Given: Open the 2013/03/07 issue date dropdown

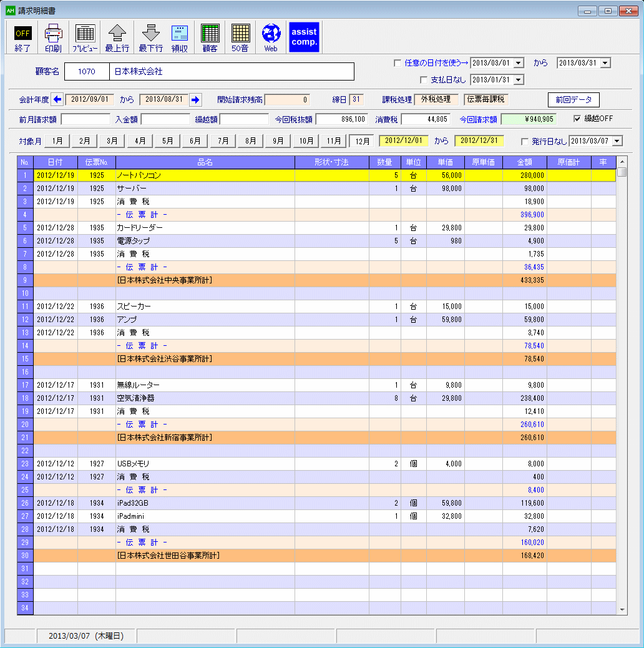Looking at the screenshot, I should (617, 141).
